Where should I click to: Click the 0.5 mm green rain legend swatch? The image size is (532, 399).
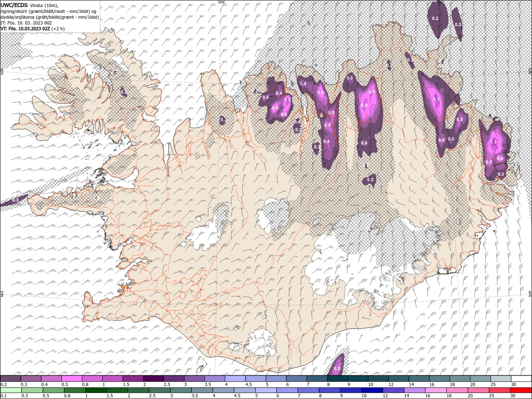(x=53, y=390)
